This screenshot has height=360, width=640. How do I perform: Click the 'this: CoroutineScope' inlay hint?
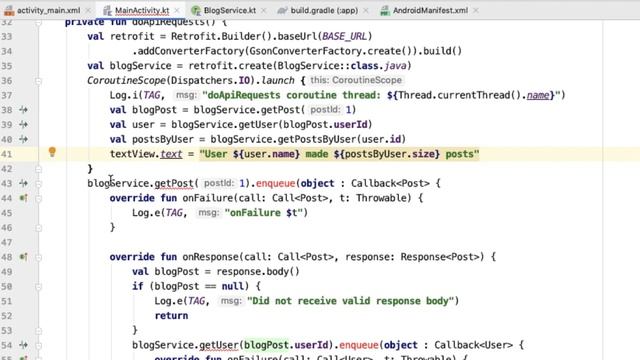coord(356,80)
